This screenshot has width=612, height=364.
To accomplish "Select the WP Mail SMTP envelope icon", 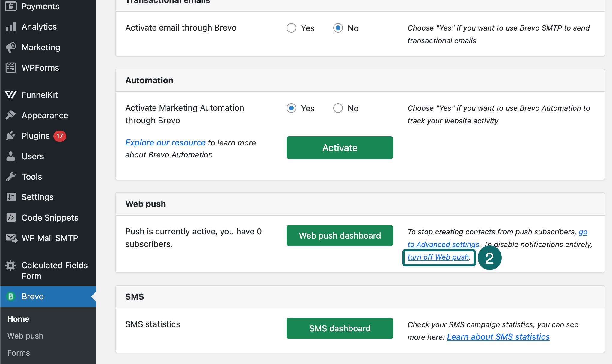I will (x=11, y=238).
